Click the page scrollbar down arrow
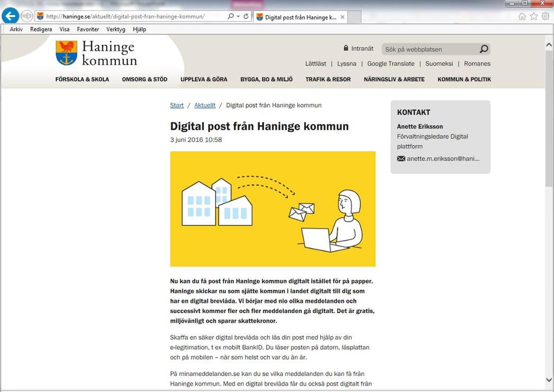The width and height of the screenshot is (554, 392). click(549, 380)
